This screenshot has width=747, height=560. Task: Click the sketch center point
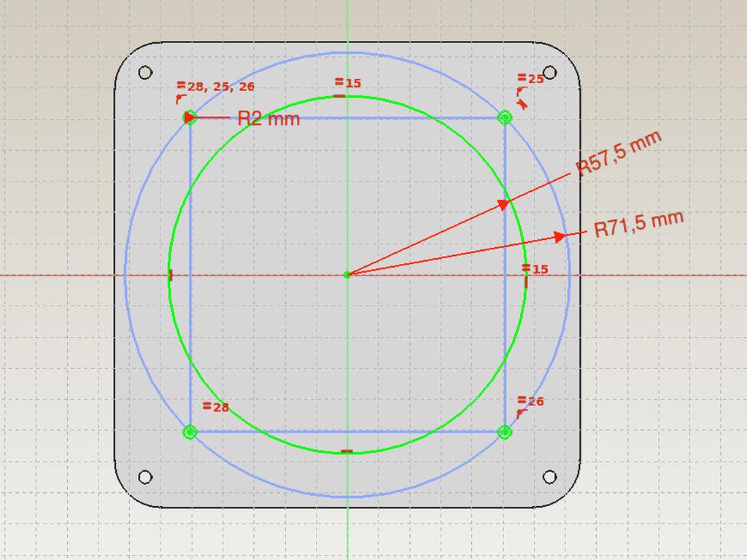pos(348,274)
